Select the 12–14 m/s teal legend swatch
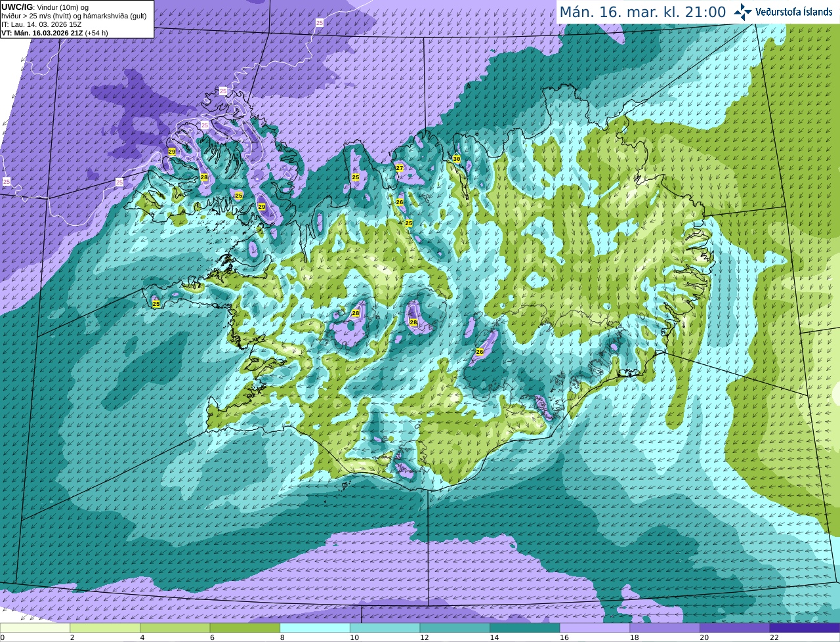This screenshot has height=642, width=840. point(455,628)
